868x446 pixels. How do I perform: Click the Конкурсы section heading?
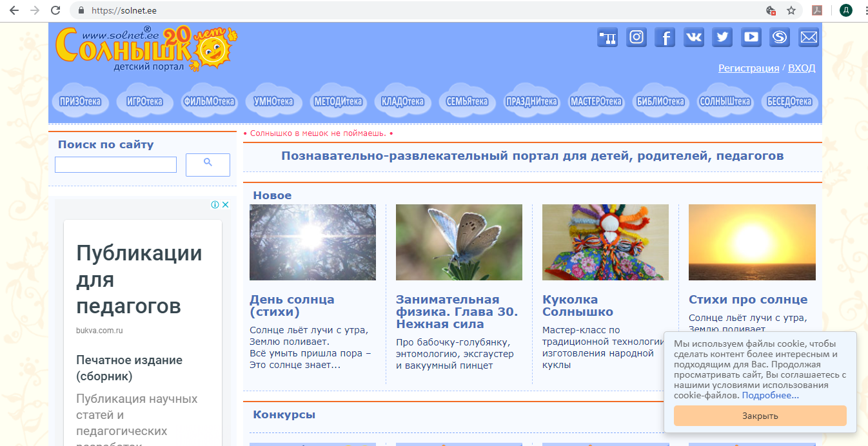284,414
